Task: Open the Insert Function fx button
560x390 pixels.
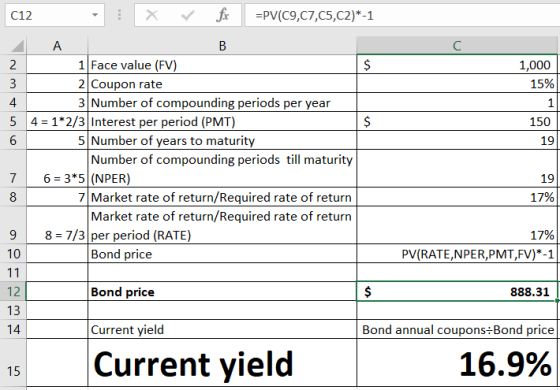Action: (223, 15)
